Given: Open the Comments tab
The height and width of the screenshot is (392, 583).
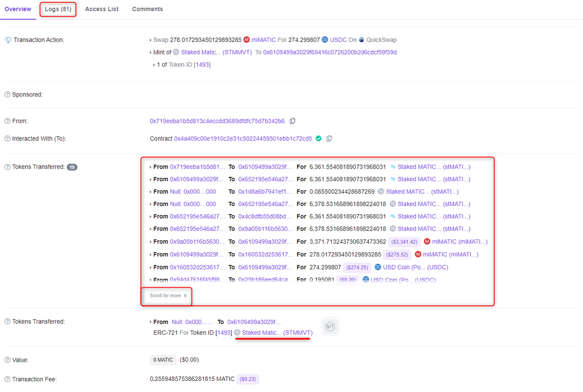Looking at the screenshot, I should click(x=148, y=9).
